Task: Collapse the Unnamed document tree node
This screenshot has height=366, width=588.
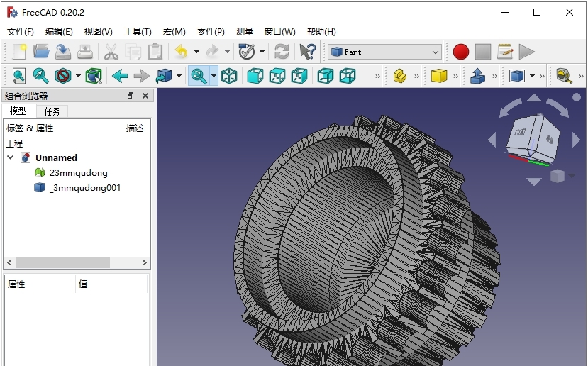Action: coord(11,157)
